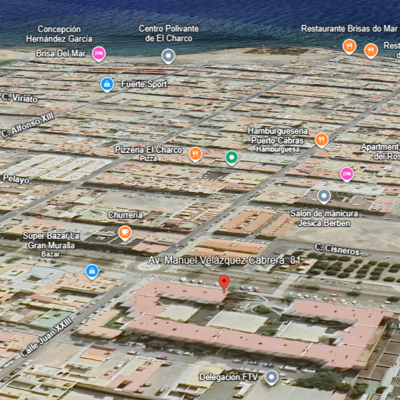The width and height of the screenshot is (400, 400).
Task: Click the C. Alfonso XIII street label
Action: coord(28,126)
